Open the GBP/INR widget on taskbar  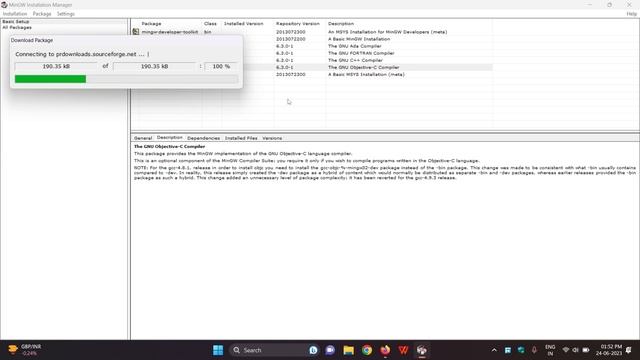click(x=24, y=350)
